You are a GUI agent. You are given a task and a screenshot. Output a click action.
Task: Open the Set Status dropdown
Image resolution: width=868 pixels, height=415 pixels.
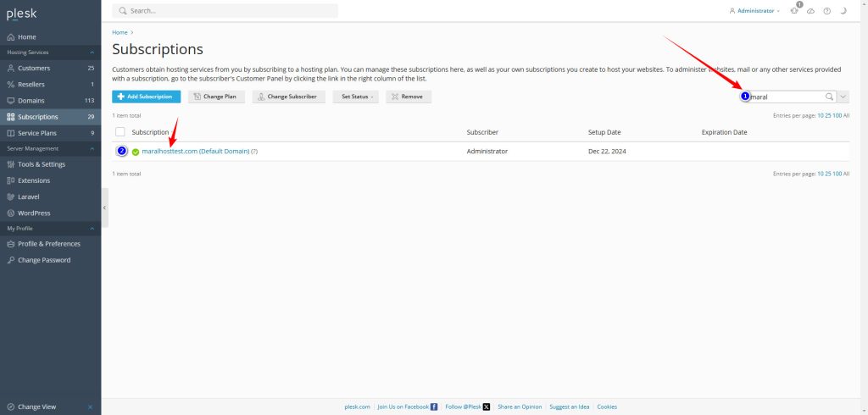355,97
